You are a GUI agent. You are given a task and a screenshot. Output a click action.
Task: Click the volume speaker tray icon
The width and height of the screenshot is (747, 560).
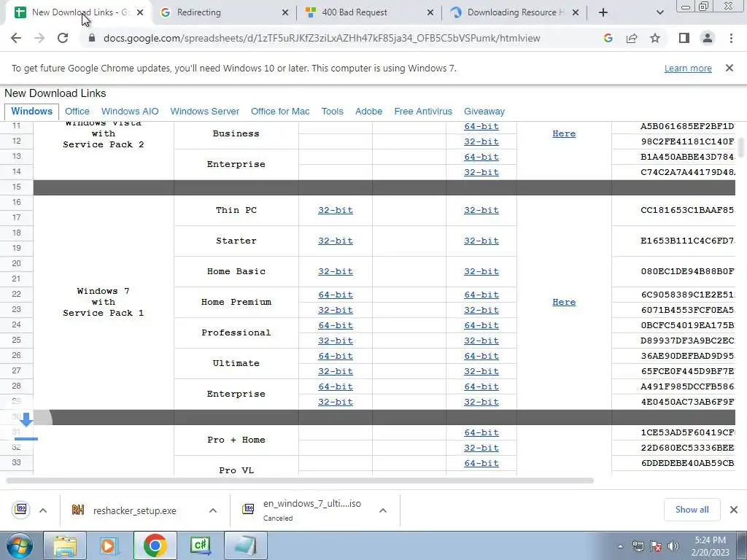673,546
